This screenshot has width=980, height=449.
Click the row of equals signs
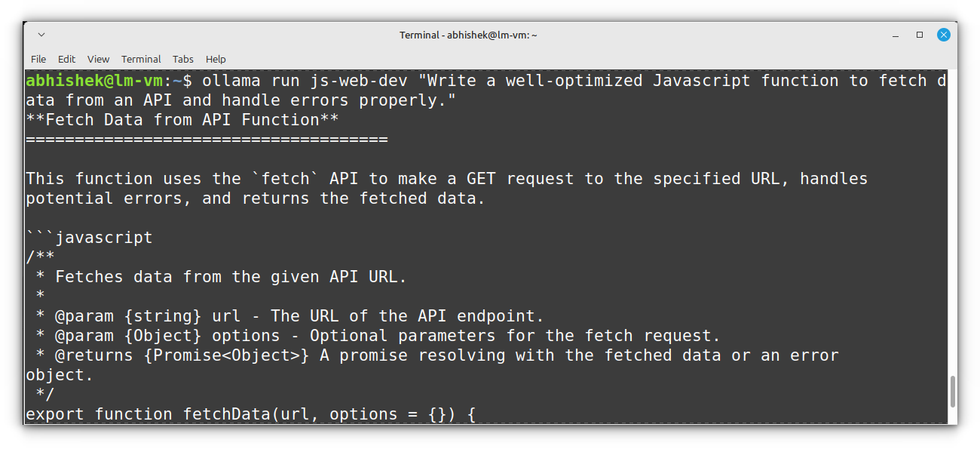pos(207,140)
